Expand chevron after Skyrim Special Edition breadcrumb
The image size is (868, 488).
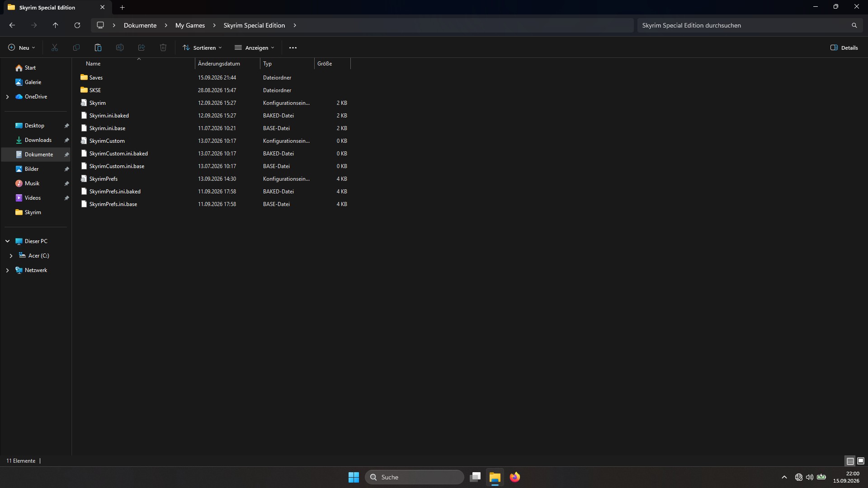coord(295,25)
